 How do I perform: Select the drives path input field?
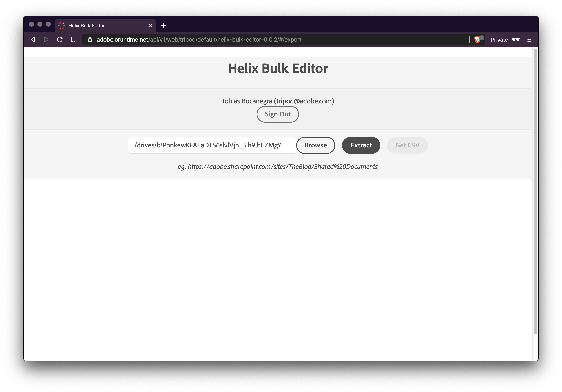click(212, 145)
